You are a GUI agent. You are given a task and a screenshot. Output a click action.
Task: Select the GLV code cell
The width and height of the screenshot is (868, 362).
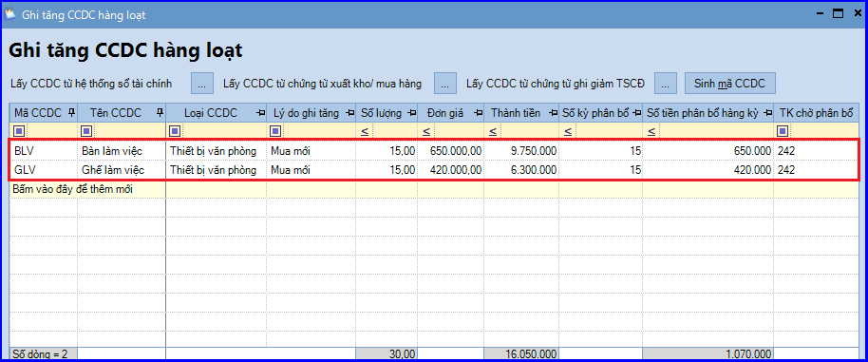44,170
